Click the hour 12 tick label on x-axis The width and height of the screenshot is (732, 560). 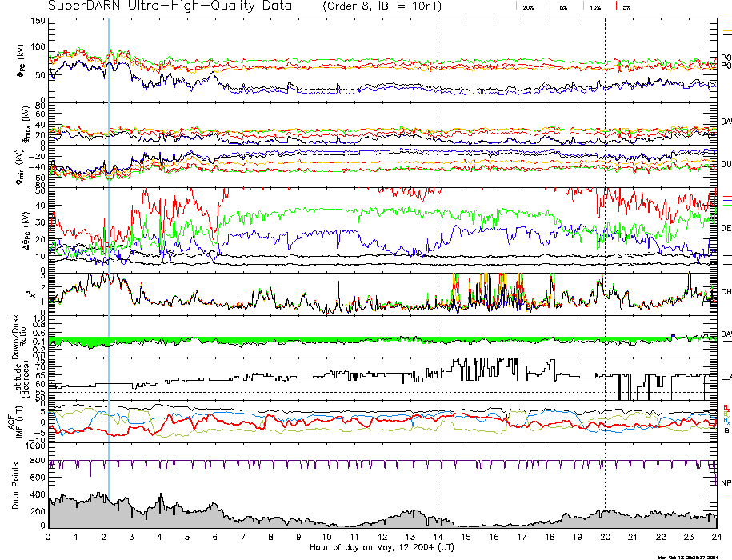382,537
